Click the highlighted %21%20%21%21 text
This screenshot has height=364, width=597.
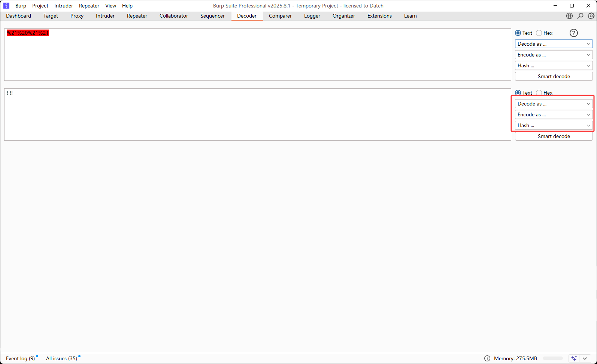pos(28,33)
